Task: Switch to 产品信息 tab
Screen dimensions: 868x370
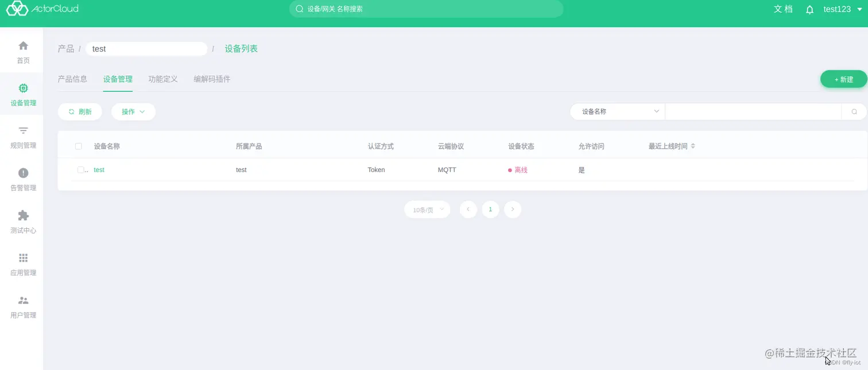Action: point(72,79)
